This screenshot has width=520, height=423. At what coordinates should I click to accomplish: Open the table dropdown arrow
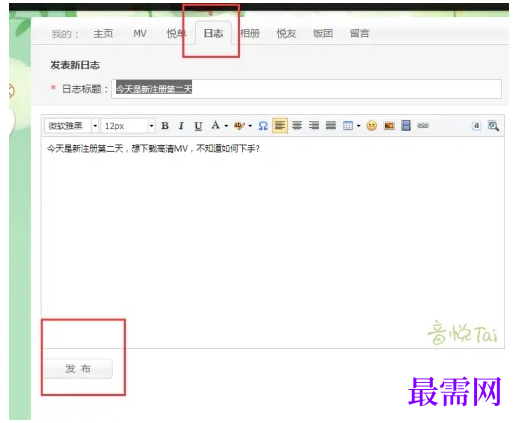point(358,126)
